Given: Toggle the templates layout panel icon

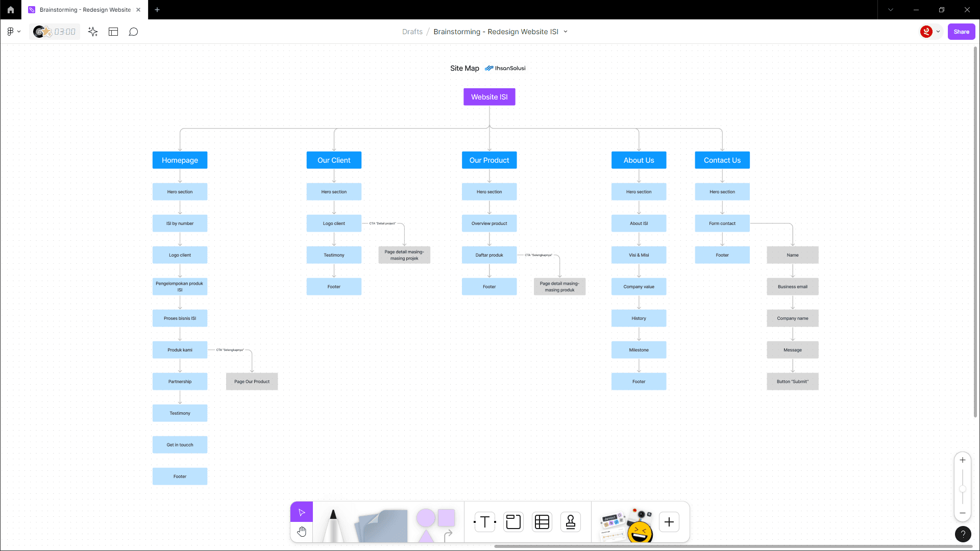Looking at the screenshot, I should [x=113, y=32].
